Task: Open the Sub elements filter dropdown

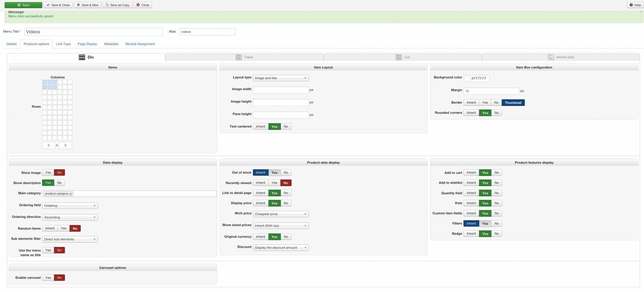Action: (x=70, y=240)
